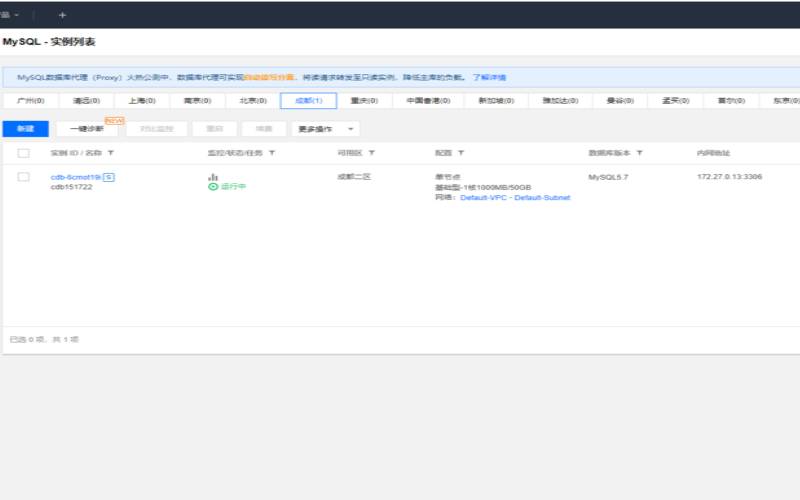Run 一键诊断 one-click diagnosis
The image size is (800, 500).
coord(87,129)
